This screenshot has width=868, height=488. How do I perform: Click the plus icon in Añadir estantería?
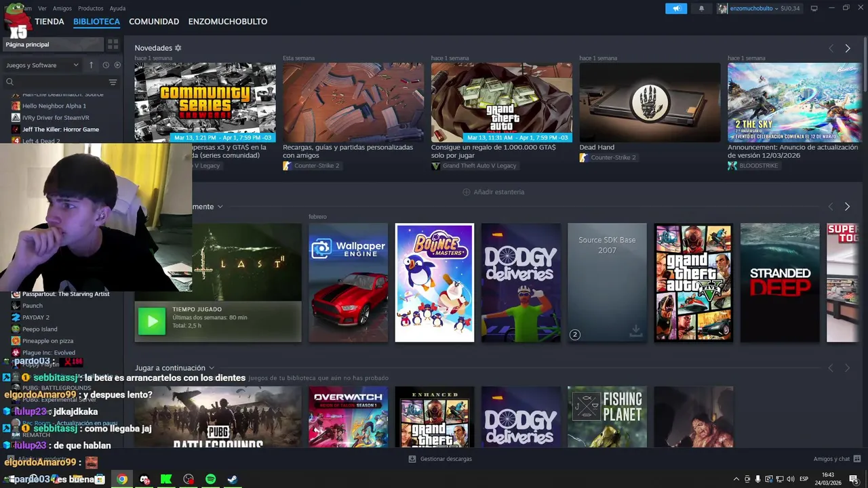[x=467, y=192]
